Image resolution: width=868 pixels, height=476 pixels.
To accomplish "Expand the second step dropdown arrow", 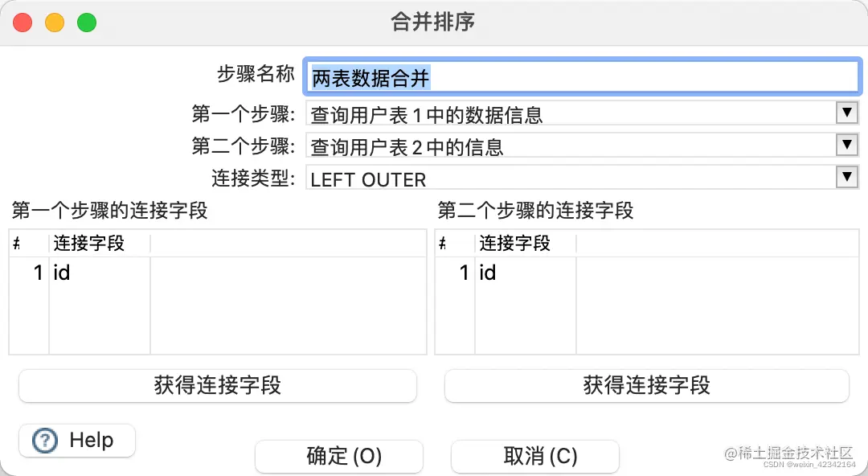I will point(846,145).
